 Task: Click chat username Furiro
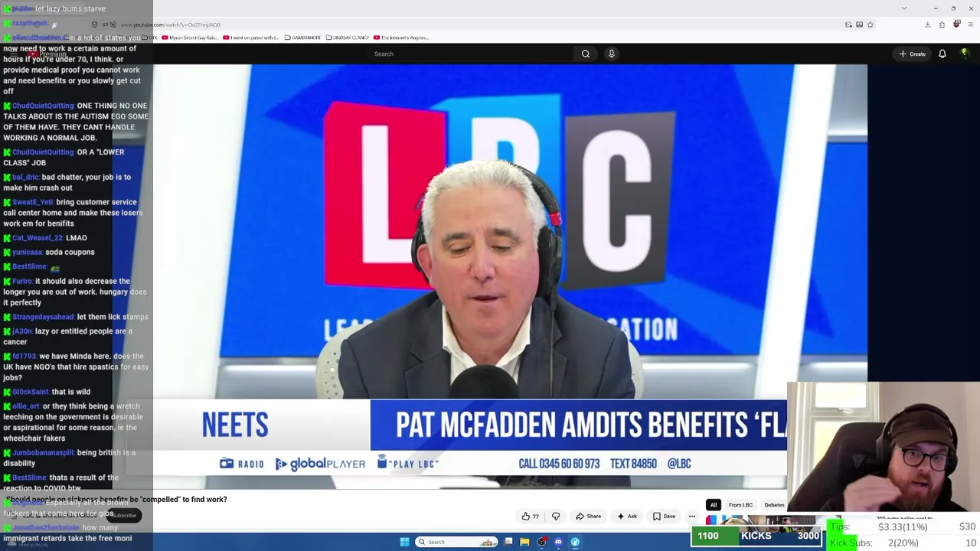pyautogui.click(x=22, y=281)
